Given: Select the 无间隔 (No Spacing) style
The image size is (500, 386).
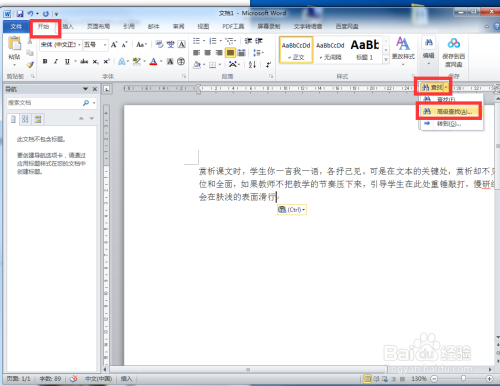Looking at the screenshot, I should pyautogui.click(x=330, y=50).
